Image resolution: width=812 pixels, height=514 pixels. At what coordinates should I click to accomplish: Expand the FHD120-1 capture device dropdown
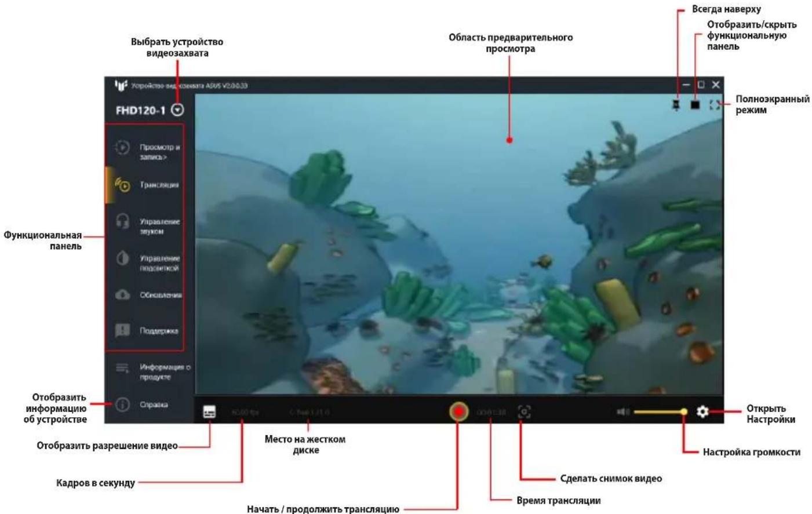point(177,110)
